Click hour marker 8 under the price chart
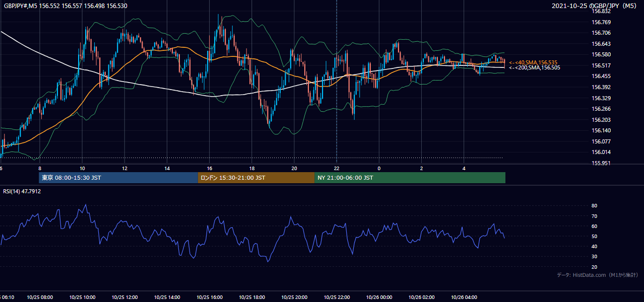The width and height of the screenshot is (644, 302). [39, 168]
